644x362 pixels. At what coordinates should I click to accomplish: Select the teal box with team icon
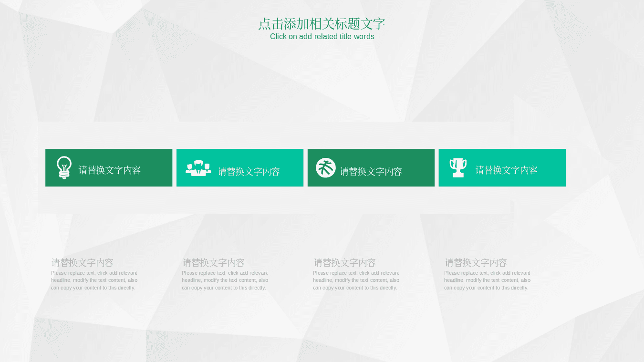240,168
